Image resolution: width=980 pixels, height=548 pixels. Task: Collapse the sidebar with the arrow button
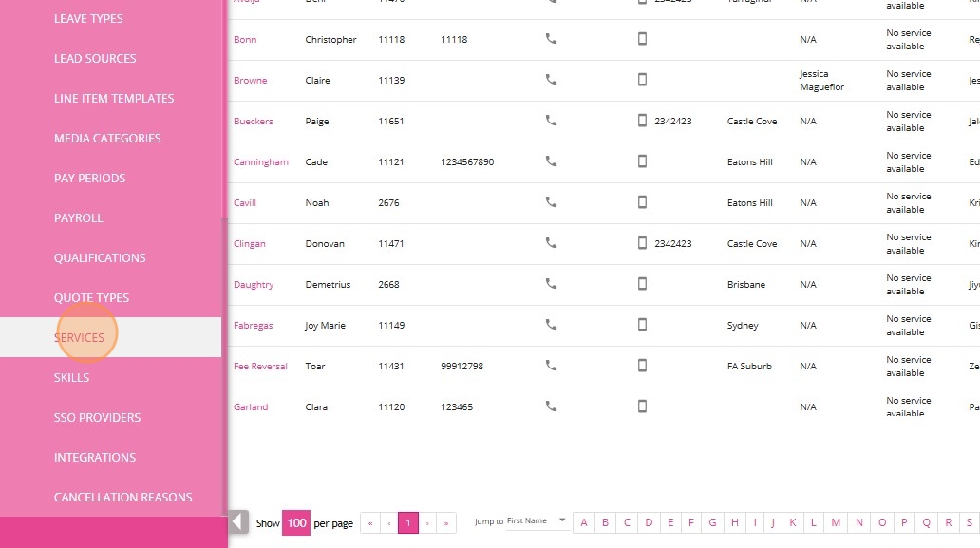[x=238, y=521]
